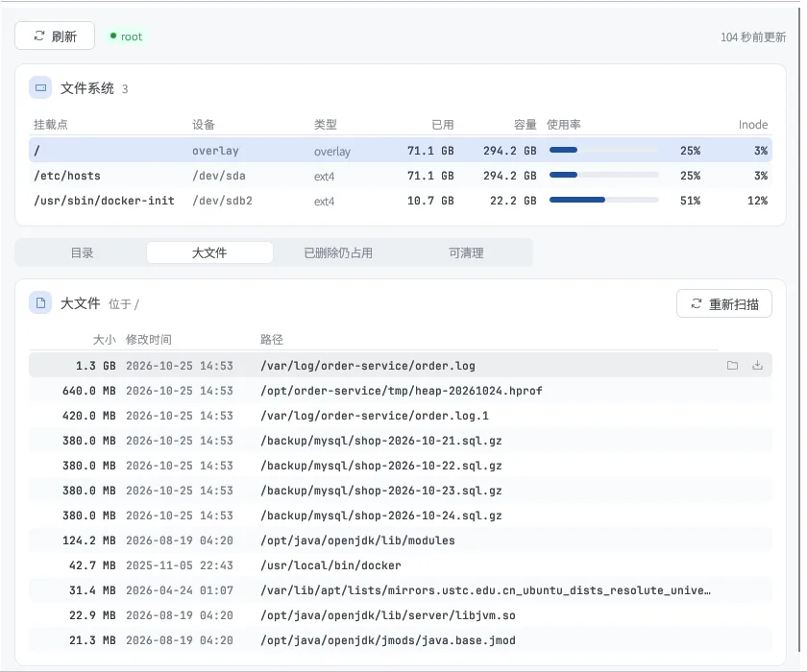This screenshot has height=672, width=807.
Task: Click usage bar for root mount row
Action: point(603,150)
